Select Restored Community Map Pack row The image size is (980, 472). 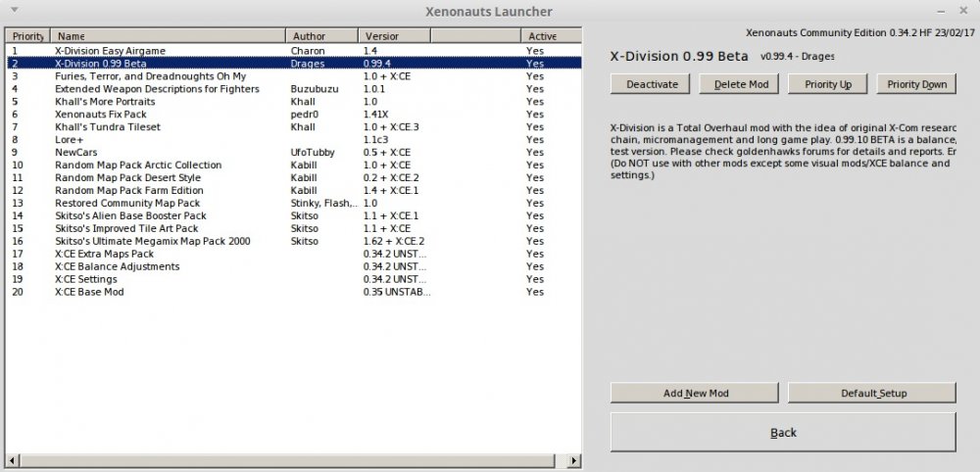coord(294,203)
